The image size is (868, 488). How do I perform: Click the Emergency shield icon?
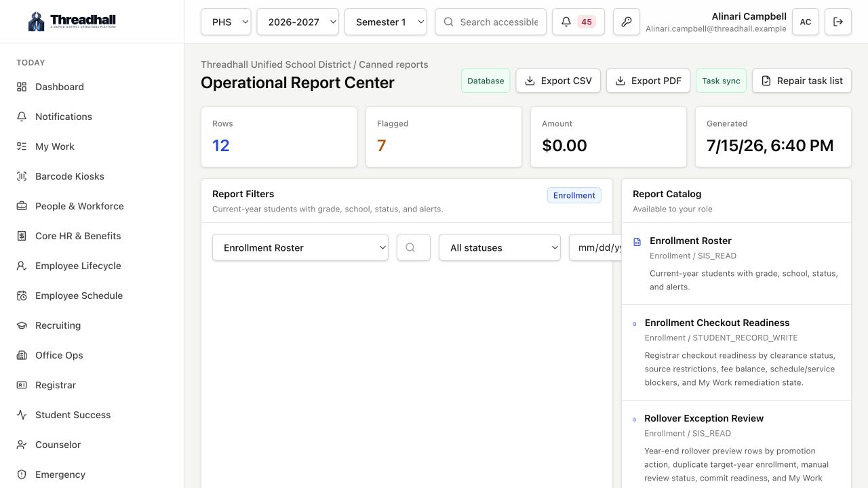22,474
